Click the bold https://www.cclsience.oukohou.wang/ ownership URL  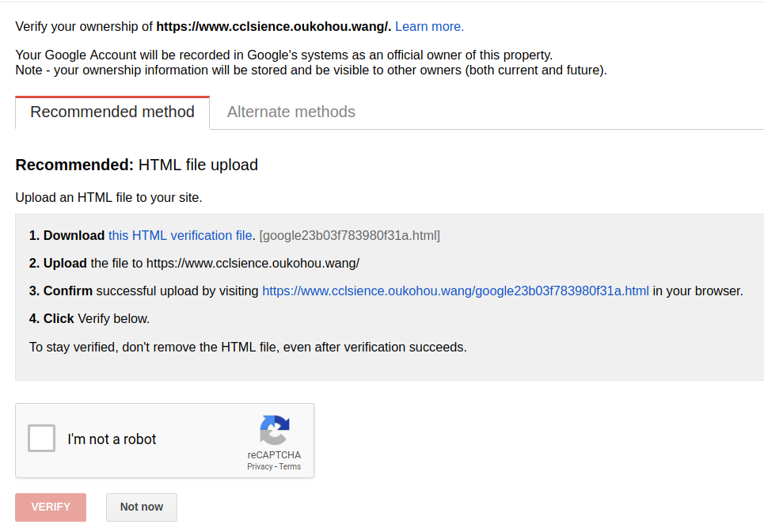(273, 26)
